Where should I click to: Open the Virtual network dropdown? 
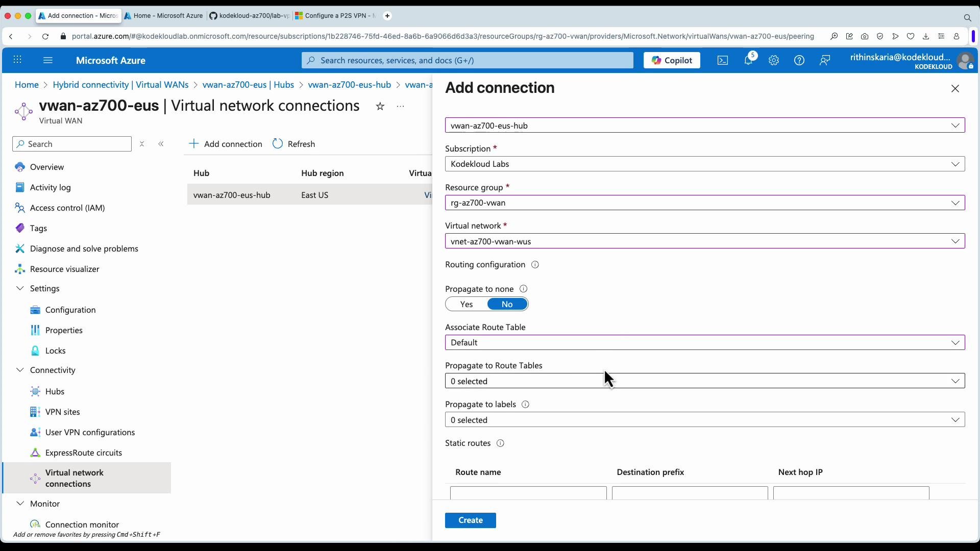(705, 241)
